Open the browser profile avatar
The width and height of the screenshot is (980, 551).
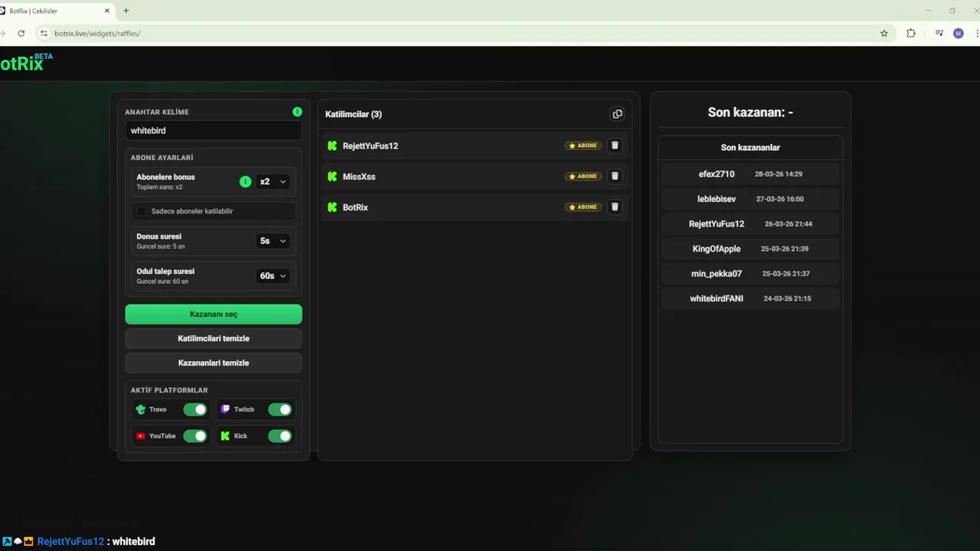959,34
